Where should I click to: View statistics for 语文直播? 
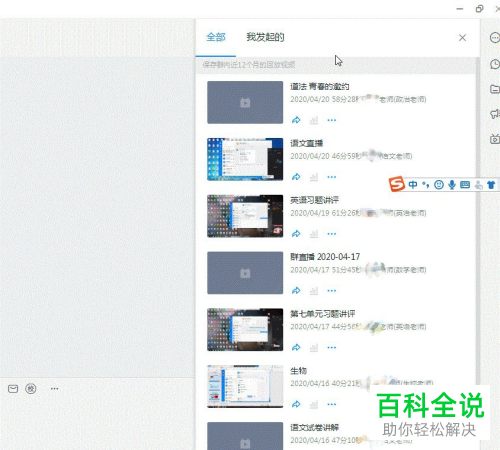pos(314,177)
